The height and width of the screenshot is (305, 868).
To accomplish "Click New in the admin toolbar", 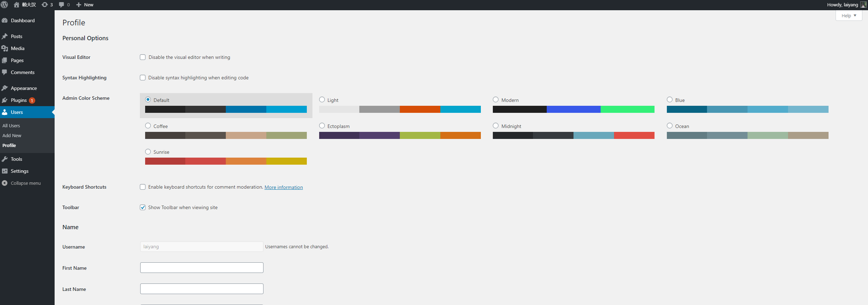I will click(x=88, y=5).
